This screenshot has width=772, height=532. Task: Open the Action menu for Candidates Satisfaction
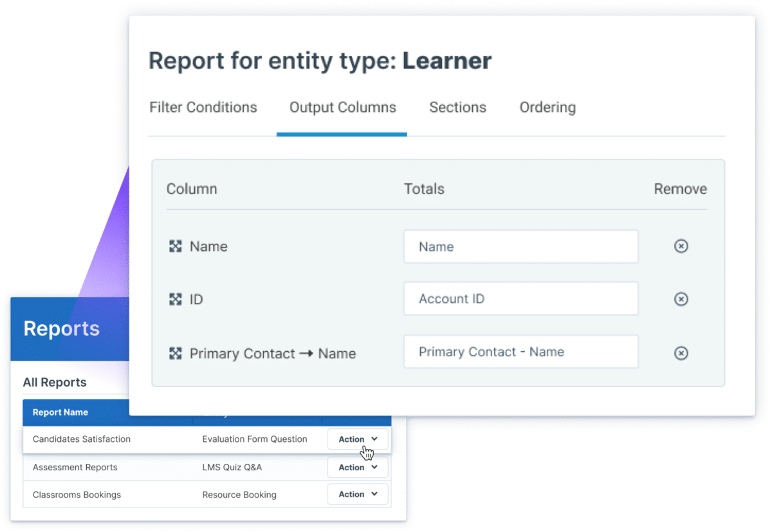coord(358,439)
